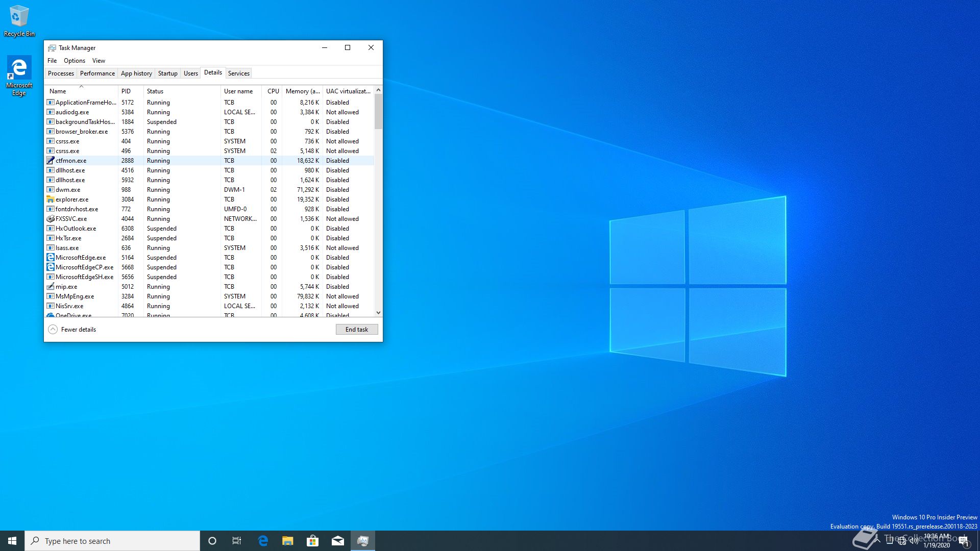Select the explorer.exe folder icon
Screen dimensions: 980x551
(51, 199)
